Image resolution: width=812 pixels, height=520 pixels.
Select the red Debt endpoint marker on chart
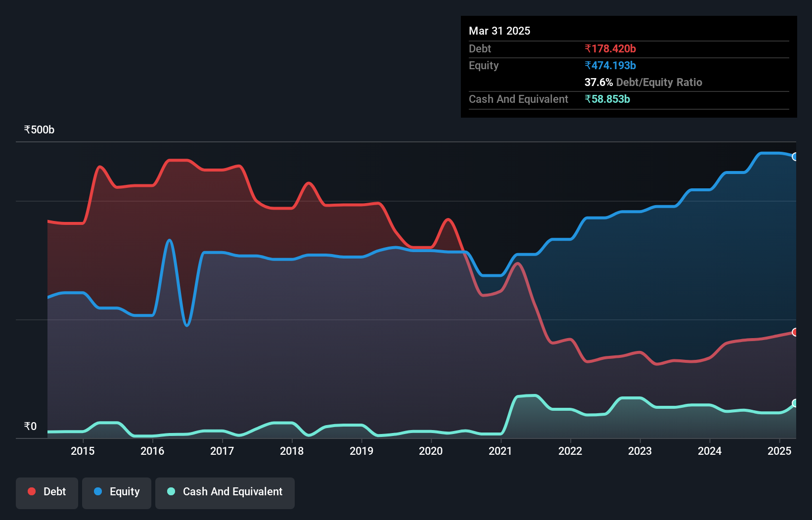point(795,332)
